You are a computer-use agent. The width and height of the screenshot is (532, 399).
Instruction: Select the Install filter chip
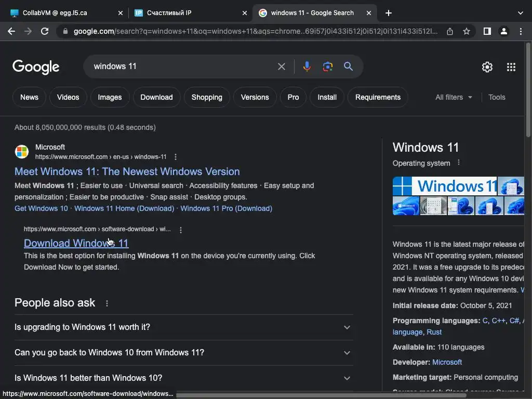pos(327,97)
